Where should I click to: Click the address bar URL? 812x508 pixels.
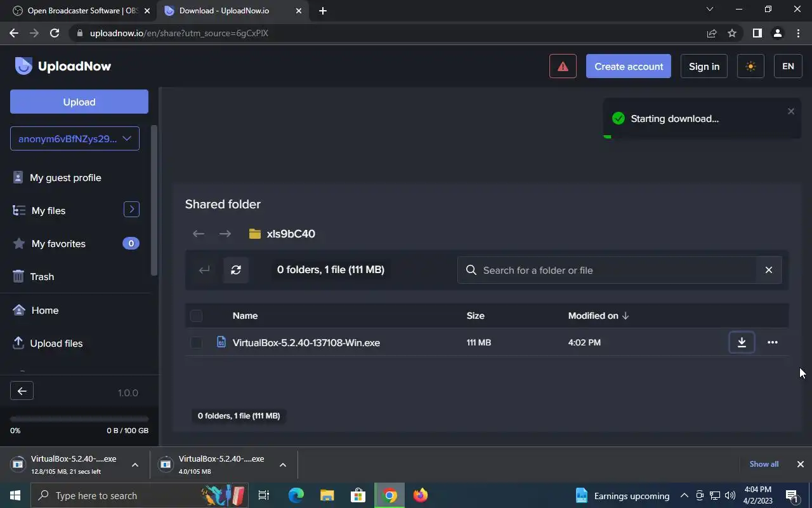pyautogui.click(x=179, y=33)
